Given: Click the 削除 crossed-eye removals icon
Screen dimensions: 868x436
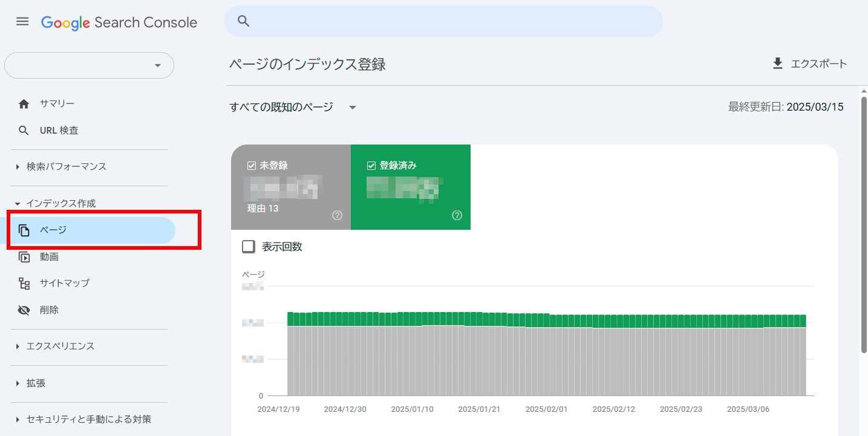Looking at the screenshot, I should pos(24,310).
